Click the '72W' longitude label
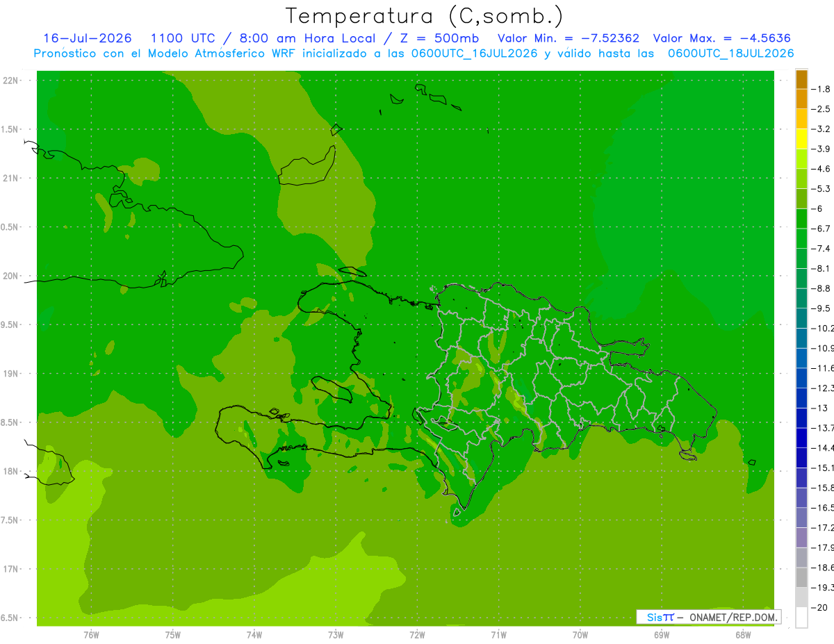834x644 pixels. [417, 634]
